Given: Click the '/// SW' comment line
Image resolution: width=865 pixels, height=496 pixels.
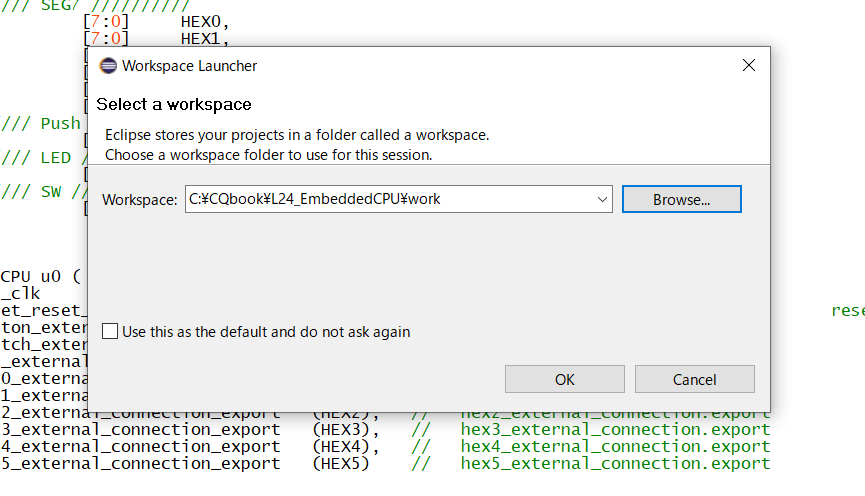Looking at the screenshot, I should pyautogui.click(x=34, y=191).
